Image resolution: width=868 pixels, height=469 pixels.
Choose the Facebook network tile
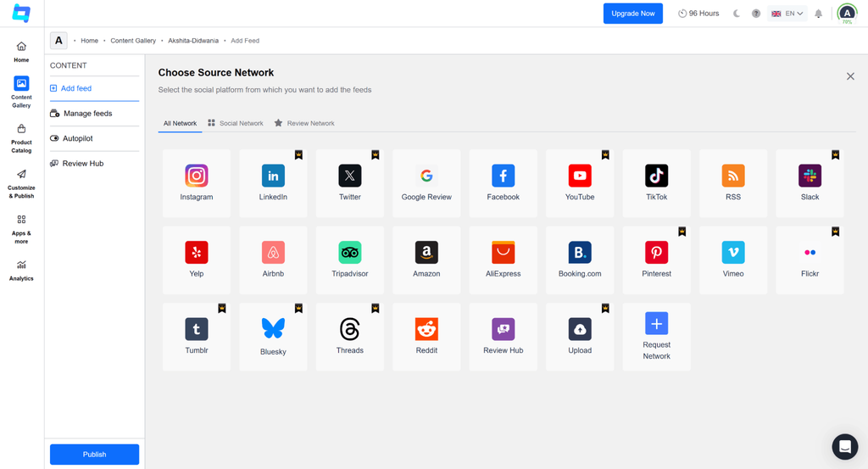pyautogui.click(x=504, y=183)
